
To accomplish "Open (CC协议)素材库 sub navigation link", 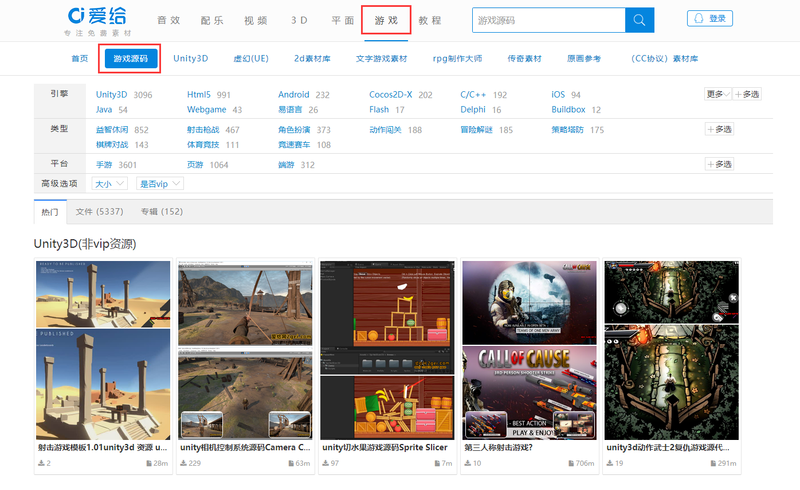I will coord(664,59).
